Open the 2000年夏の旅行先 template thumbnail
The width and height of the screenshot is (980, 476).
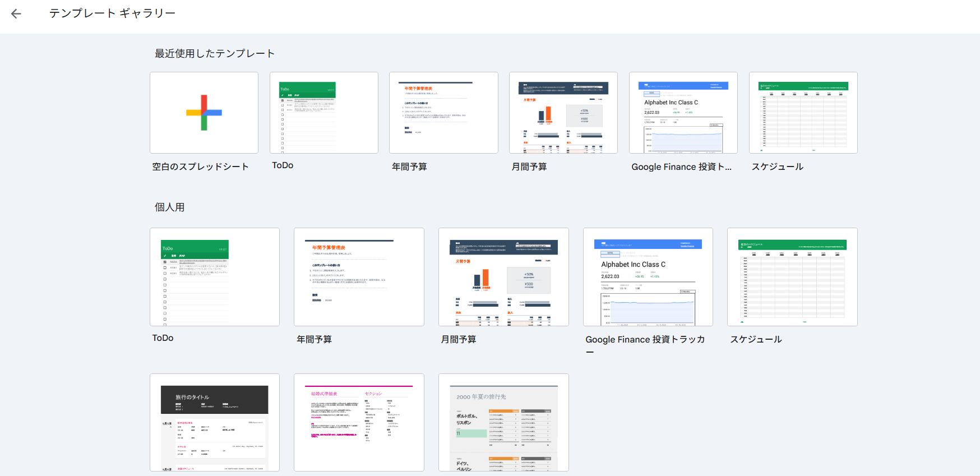pos(503,423)
